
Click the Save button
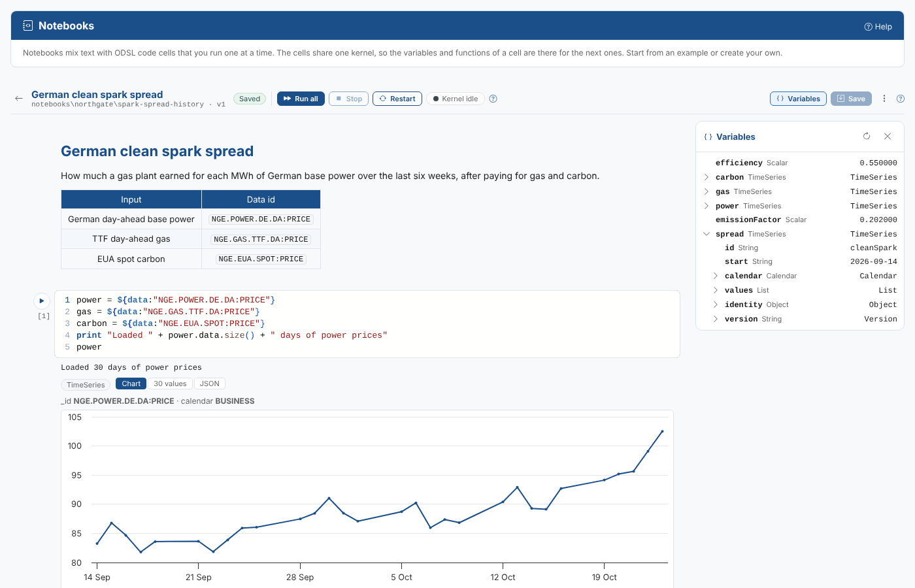[851, 99]
